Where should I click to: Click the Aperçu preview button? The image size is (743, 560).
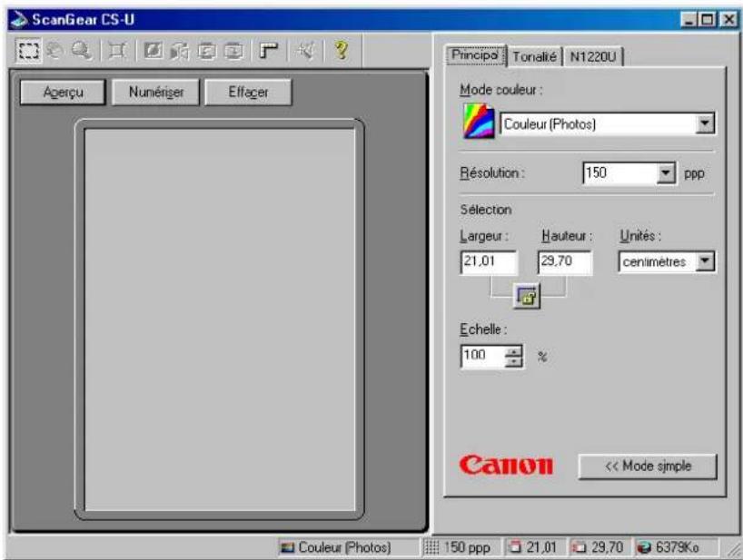(63, 92)
